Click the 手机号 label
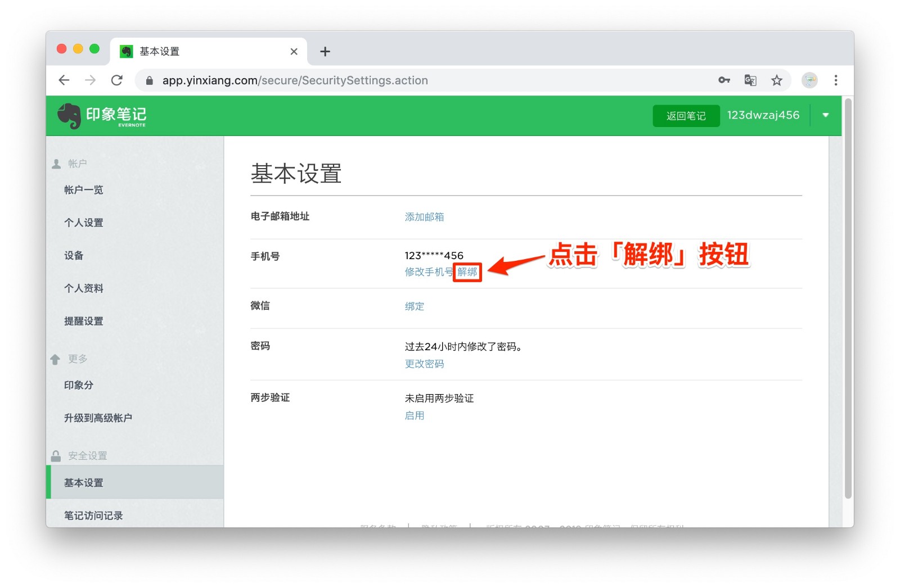 click(x=265, y=256)
